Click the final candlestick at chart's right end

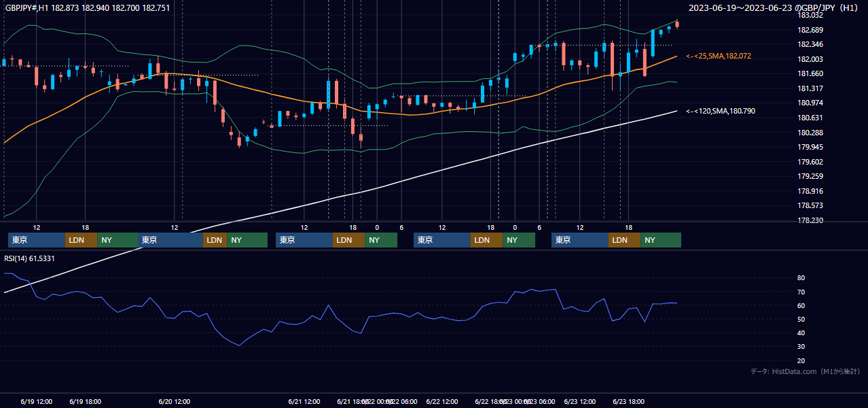point(677,24)
